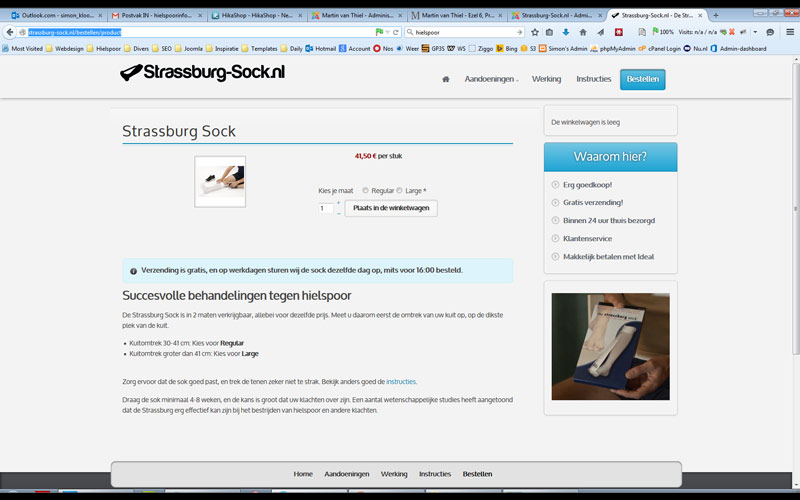Close the Outlook.com tab
Screen dimensions: 800x500
pos(99,15)
